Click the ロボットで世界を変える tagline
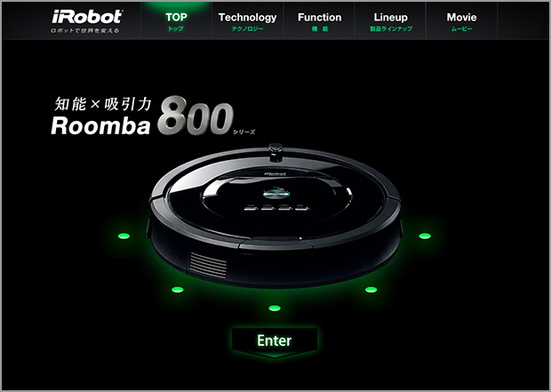Screen dimensions: 551x392 [x=84, y=31]
